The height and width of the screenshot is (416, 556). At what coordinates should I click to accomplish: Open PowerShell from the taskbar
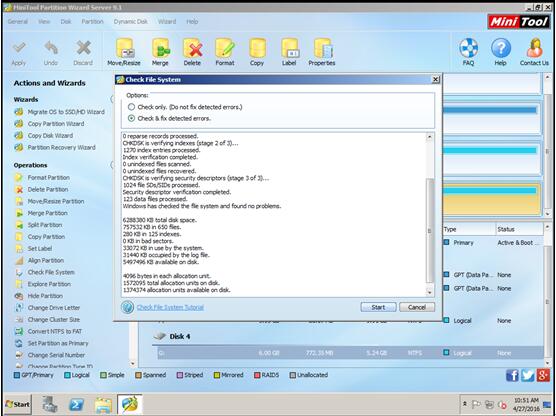tap(77, 404)
